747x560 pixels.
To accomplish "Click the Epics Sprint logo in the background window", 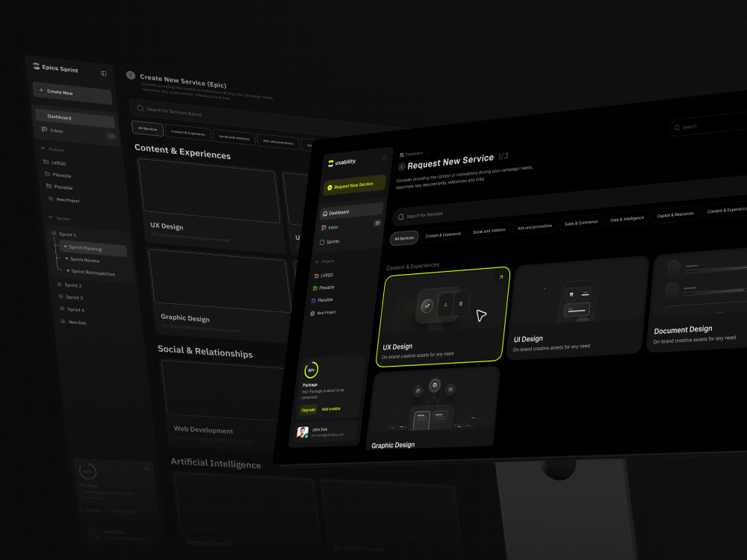I will tap(55, 68).
